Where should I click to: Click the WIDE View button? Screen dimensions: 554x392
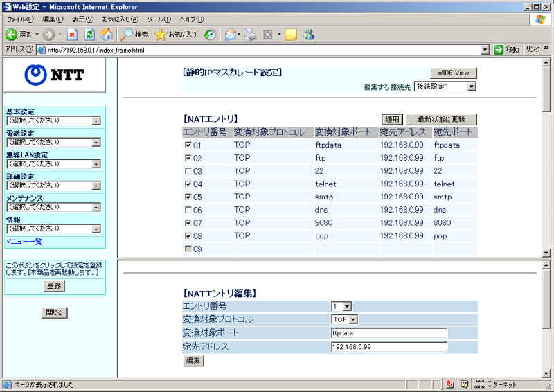click(x=454, y=73)
